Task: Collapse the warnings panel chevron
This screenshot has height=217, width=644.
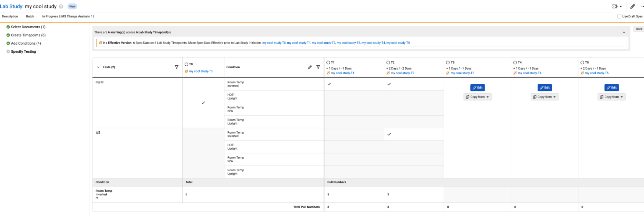Action: coord(624,32)
